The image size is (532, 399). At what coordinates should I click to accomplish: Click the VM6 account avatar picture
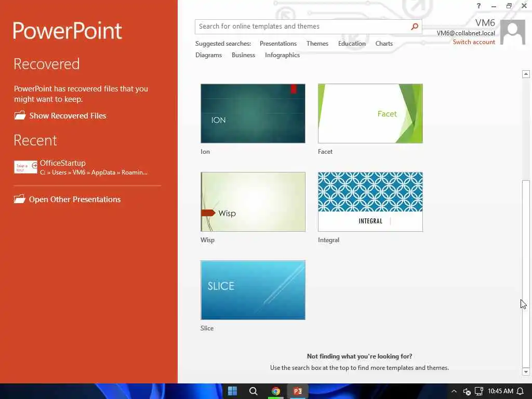click(x=513, y=32)
